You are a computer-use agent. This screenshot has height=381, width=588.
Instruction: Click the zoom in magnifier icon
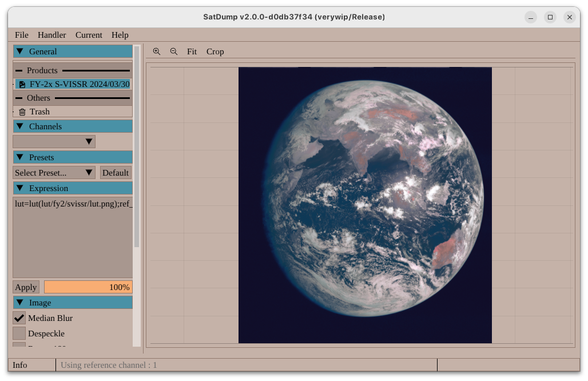pos(157,51)
